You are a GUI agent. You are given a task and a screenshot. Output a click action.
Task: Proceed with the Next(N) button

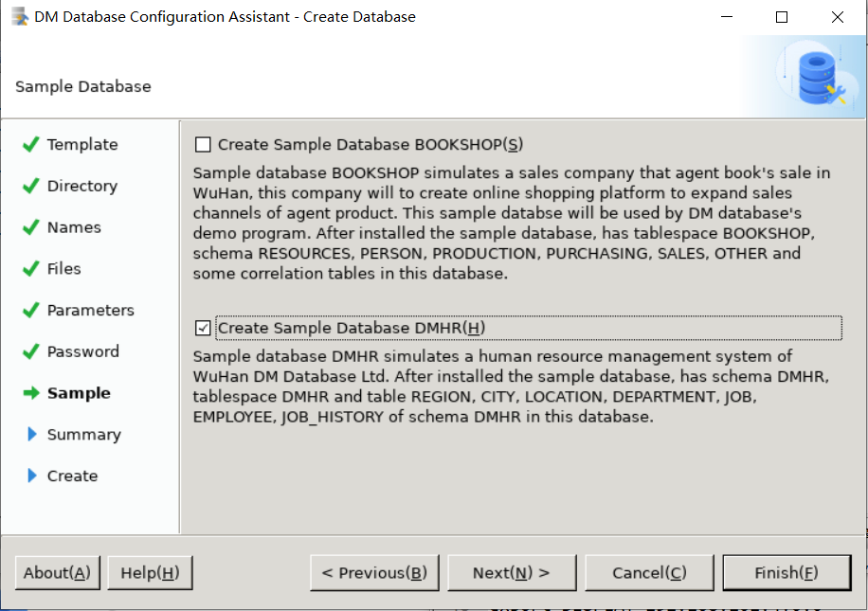click(512, 573)
